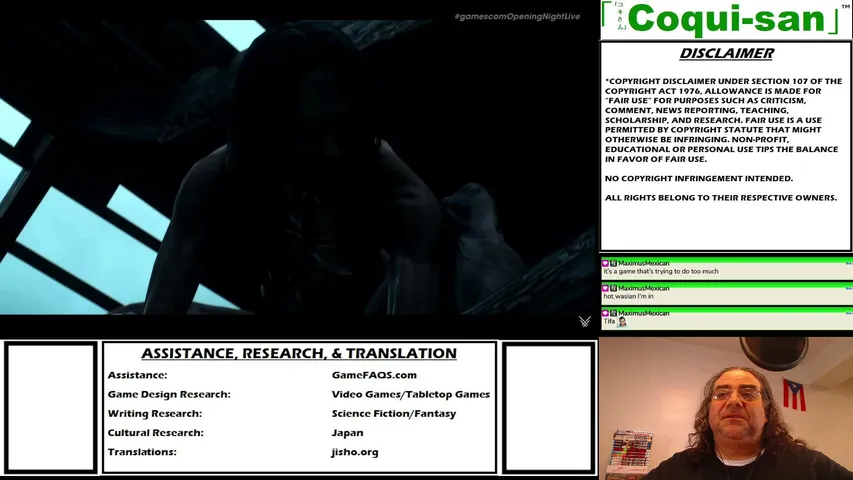853x480 pixels.
Task: Click "NO COPYRIGHT INFRINGEMENT INTENDED." line
Action: point(699,179)
